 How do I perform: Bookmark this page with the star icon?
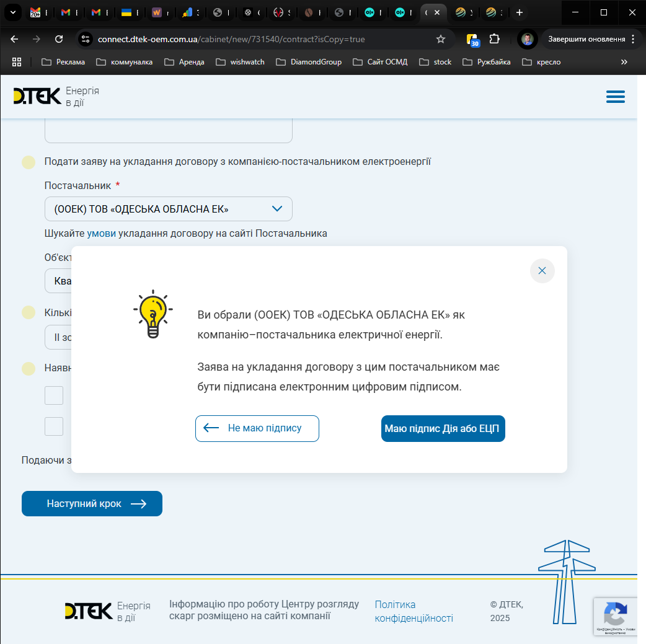(x=441, y=39)
